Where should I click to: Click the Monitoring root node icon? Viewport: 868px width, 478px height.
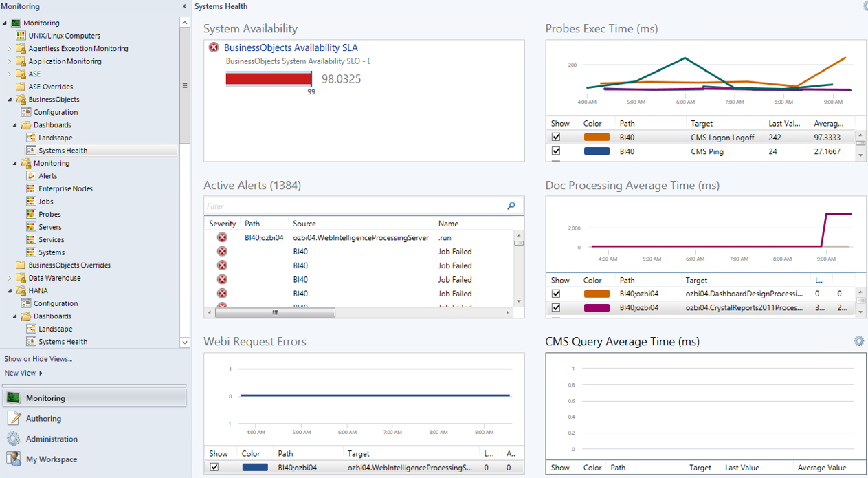pos(16,23)
